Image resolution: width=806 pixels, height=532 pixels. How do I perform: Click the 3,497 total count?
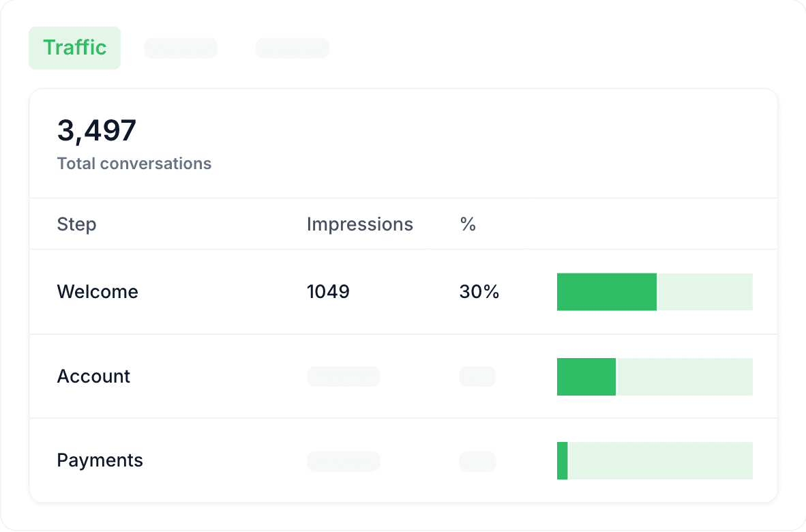(97, 130)
